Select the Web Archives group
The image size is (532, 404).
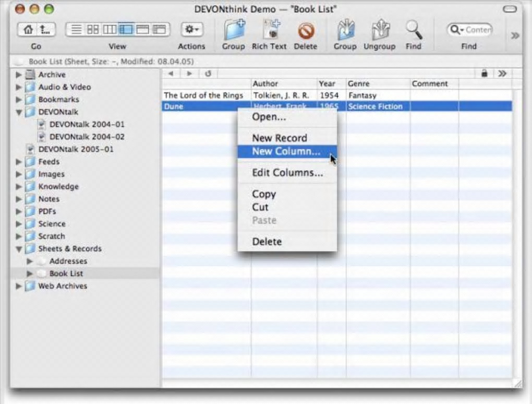(63, 286)
